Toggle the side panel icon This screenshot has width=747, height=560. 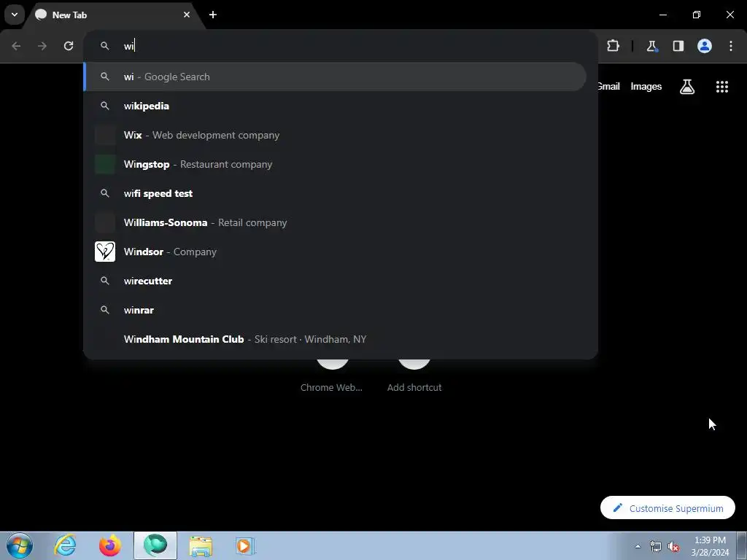(678, 46)
